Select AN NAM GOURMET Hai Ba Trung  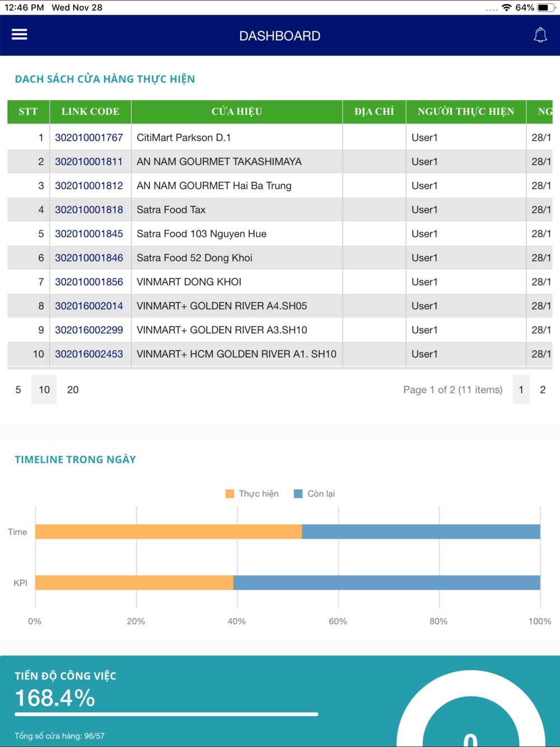tap(214, 186)
